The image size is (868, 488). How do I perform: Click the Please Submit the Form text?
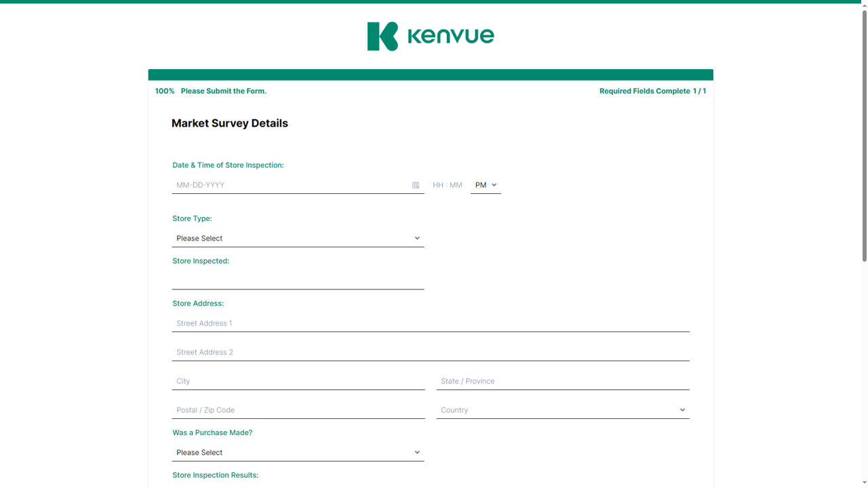pyautogui.click(x=224, y=90)
